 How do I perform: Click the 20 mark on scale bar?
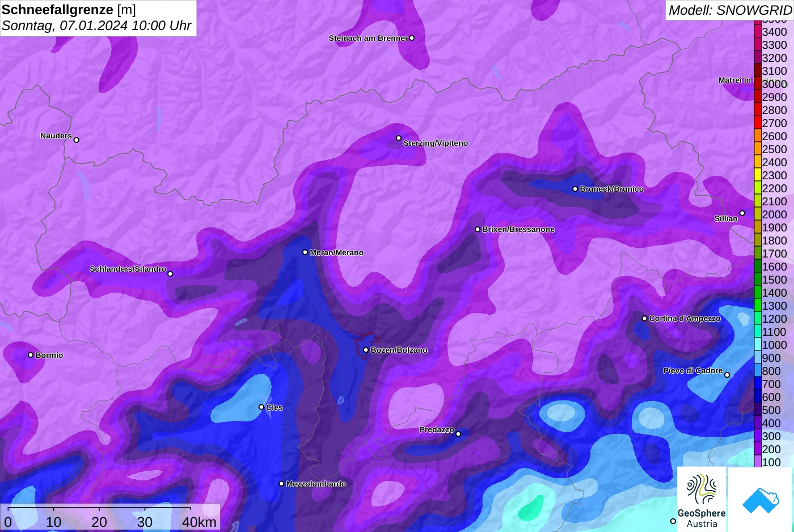pos(99,522)
